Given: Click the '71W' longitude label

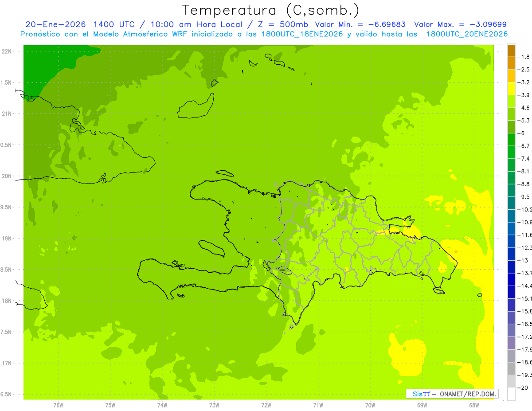Looking at the screenshot, I should tap(318, 405).
